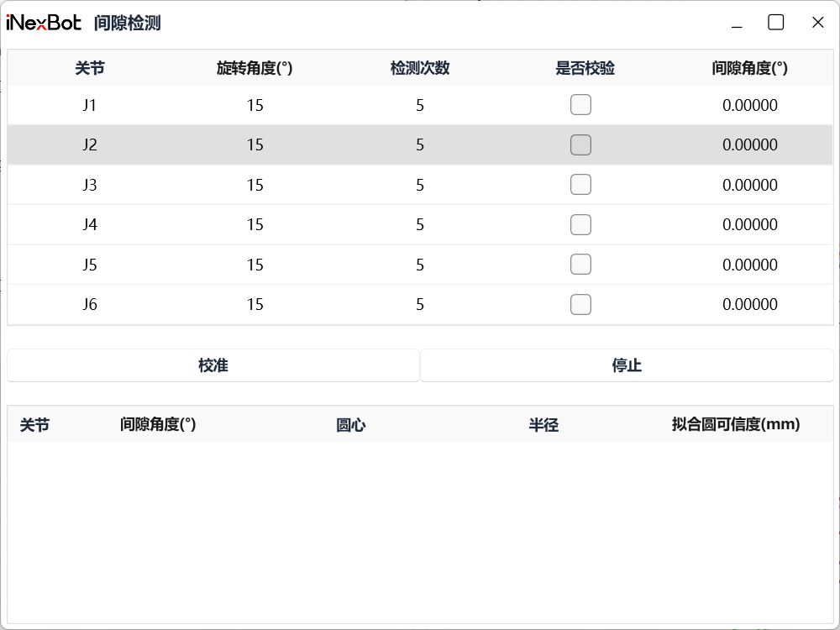
Task: Select the J5 joint cell
Action: (90, 265)
